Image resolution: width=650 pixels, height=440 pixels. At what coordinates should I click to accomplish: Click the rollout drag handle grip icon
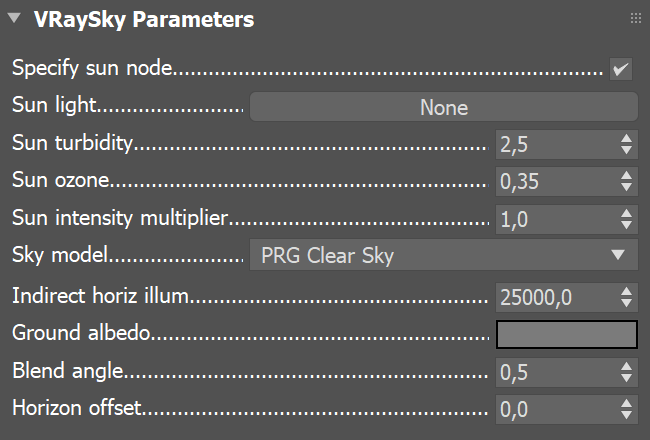pos(635,19)
